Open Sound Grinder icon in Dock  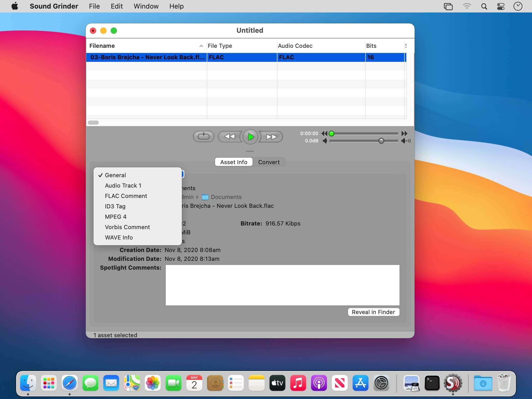pyautogui.click(x=453, y=383)
